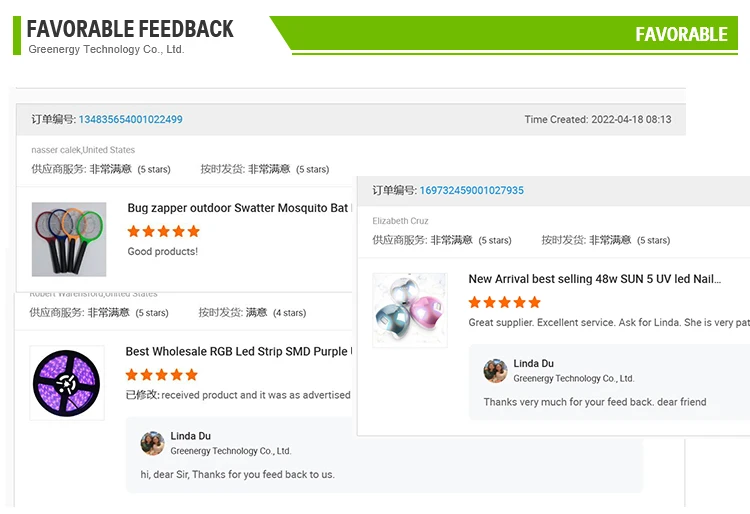Image resolution: width=750 pixels, height=514 pixels.
Task: Open New Arrival 48w SUN 5 UV led Nail title
Action: click(x=594, y=279)
